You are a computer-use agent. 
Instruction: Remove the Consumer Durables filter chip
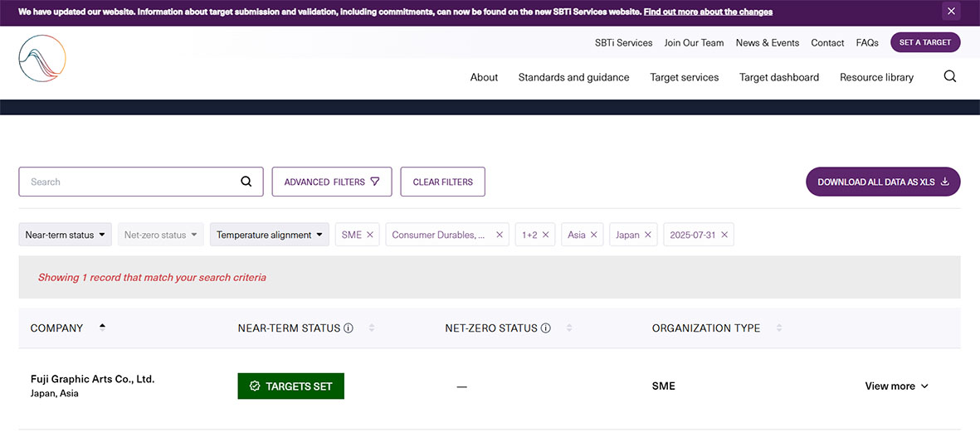[500, 235]
